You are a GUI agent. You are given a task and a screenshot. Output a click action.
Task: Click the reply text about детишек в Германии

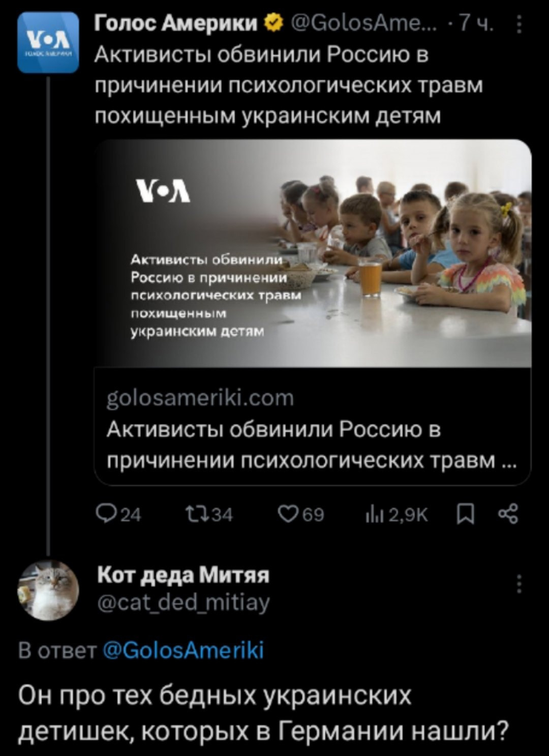click(x=264, y=713)
